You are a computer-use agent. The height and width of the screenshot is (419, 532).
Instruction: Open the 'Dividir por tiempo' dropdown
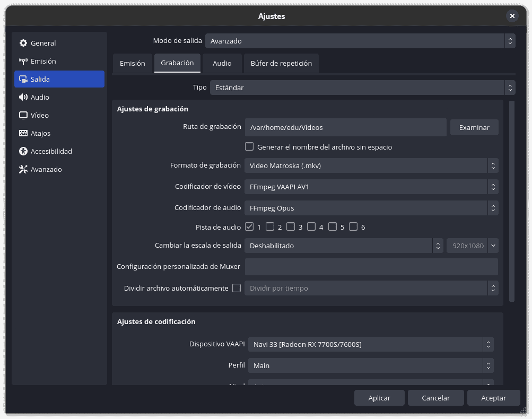pyautogui.click(x=371, y=288)
